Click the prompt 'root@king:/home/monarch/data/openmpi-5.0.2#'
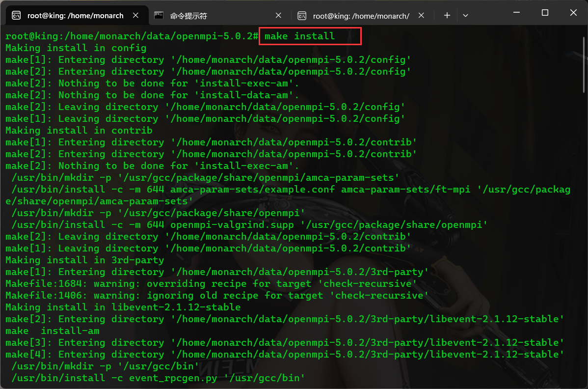Image resolution: width=588 pixels, height=389 pixels. point(132,36)
